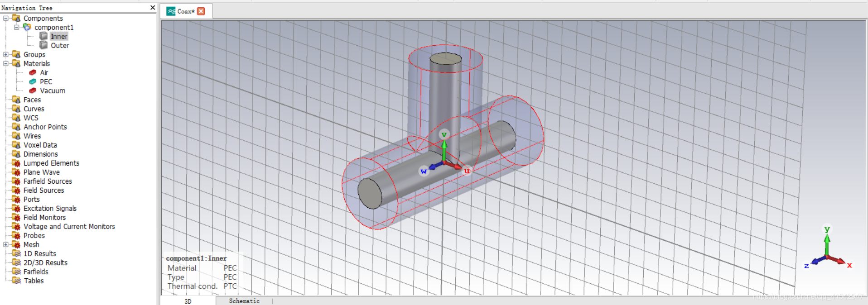Image resolution: width=868 pixels, height=305 pixels.
Task: Collapse the Components tree node
Action: click(6, 18)
